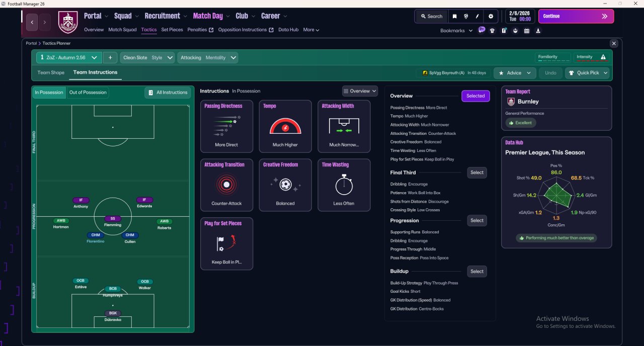This screenshot has width=644, height=346.
Task: Open the messages icon with 9+ badge
Action: pyautogui.click(x=482, y=30)
